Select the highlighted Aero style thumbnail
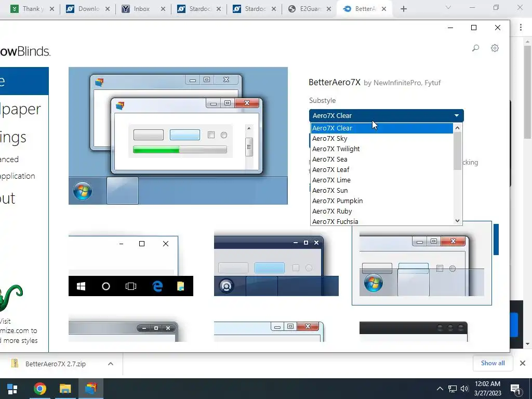The width and height of the screenshot is (532, 399). click(x=422, y=263)
